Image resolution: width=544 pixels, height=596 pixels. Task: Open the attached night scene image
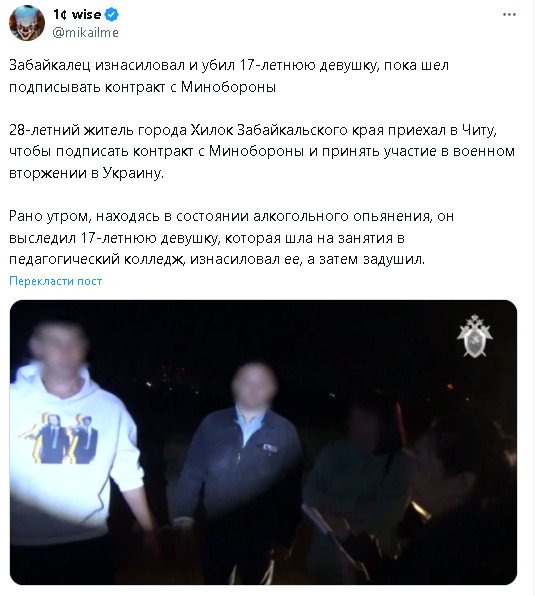click(x=263, y=442)
